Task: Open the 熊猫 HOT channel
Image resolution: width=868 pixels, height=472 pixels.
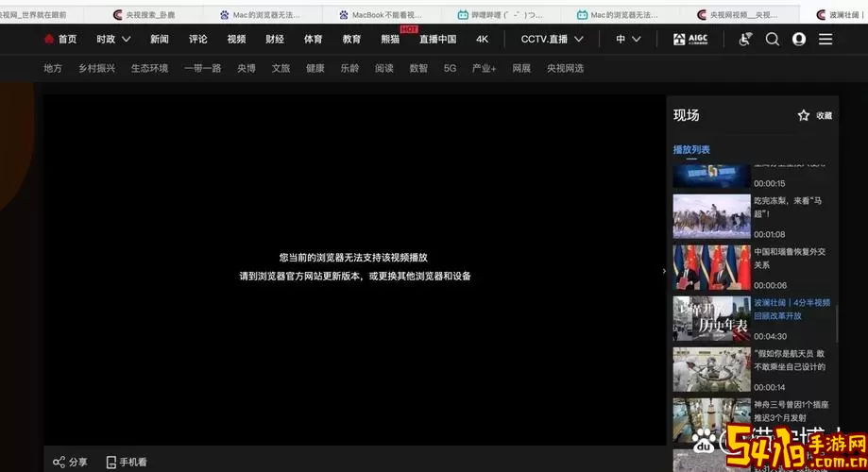Action: [390, 40]
